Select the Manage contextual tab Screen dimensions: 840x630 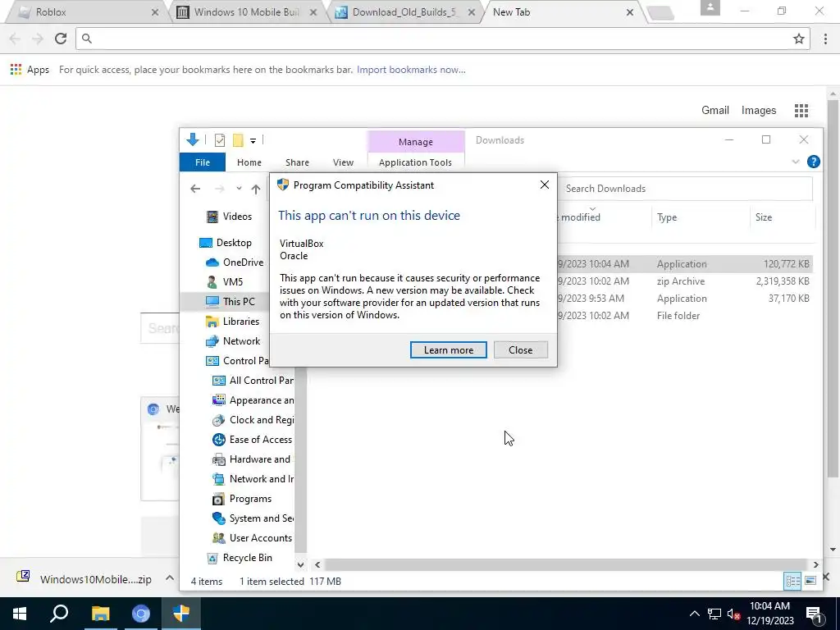[x=416, y=142]
